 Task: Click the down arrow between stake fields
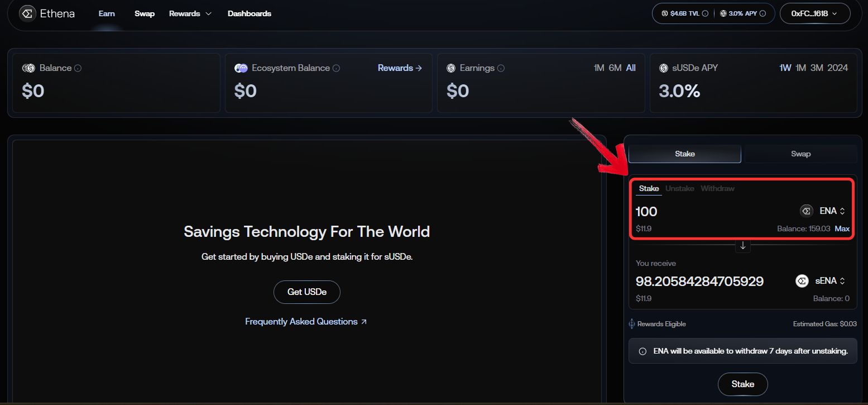click(x=743, y=246)
